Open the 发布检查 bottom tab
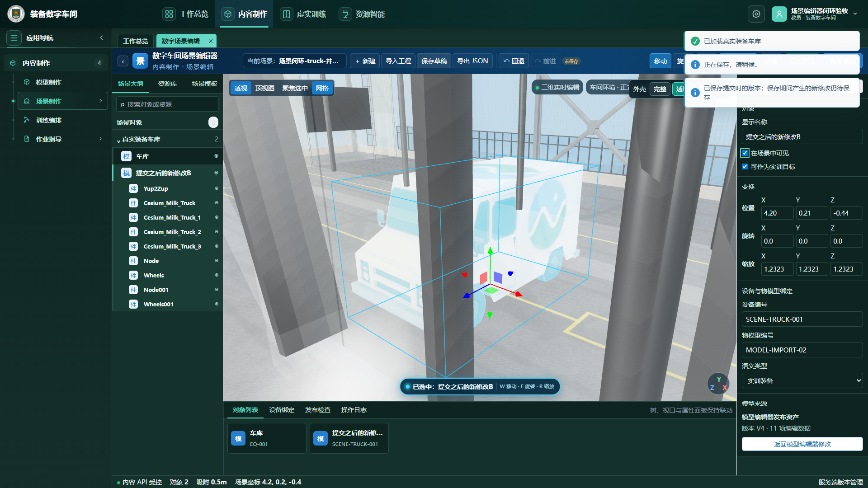The height and width of the screenshot is (488, 868). coord(318,410)
